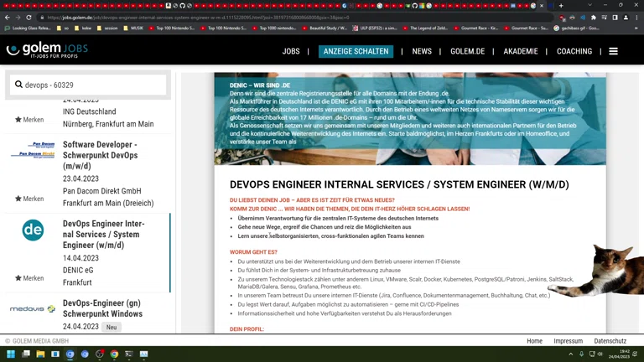Reload the page with browser refresh button
This screenshot has width=644, height=362.
[x=29, y=17]
